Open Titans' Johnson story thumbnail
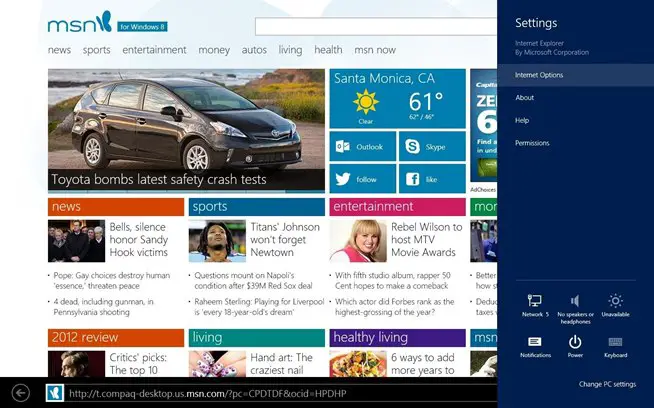 [217, 241]
